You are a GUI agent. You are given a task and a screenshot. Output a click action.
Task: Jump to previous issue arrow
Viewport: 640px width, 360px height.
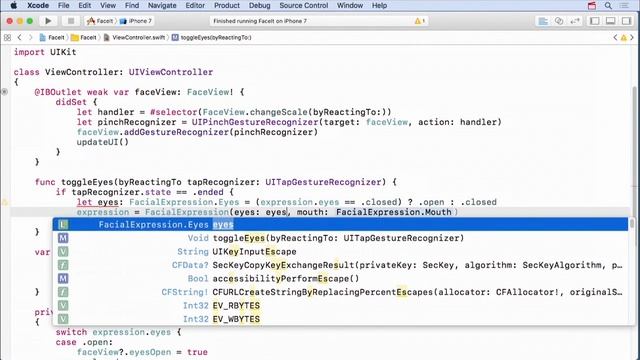615,38
